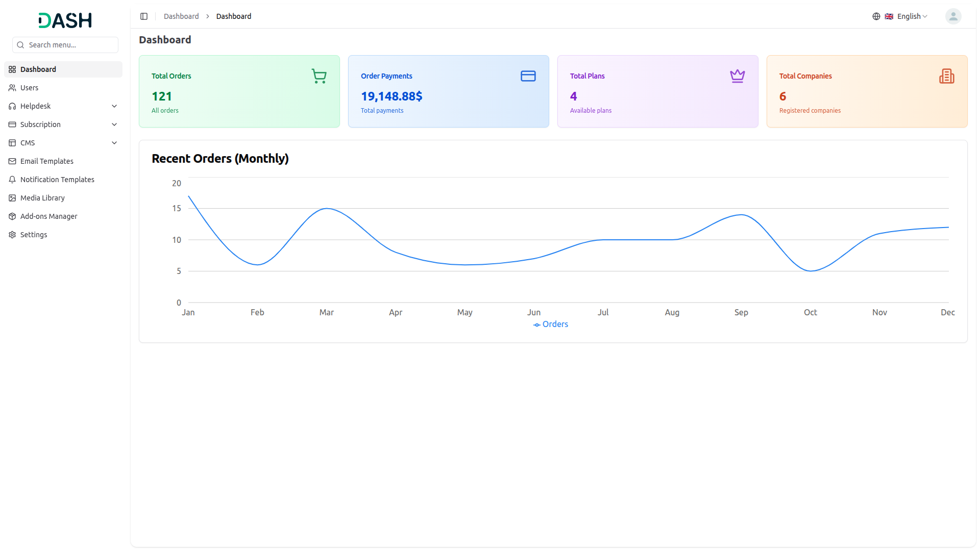Click the crown icon in Total Plans
The image size is (980, 551).
(x=737, y=76)
